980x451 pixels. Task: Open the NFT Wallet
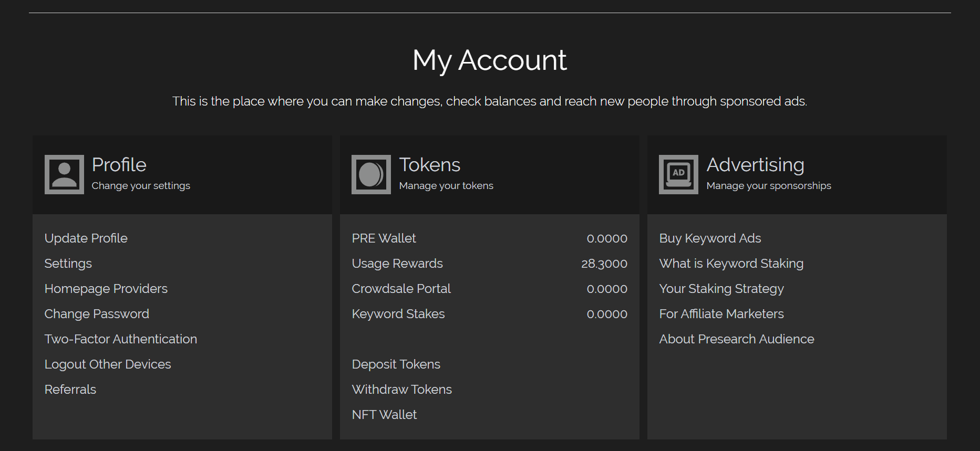coord(385,415)
